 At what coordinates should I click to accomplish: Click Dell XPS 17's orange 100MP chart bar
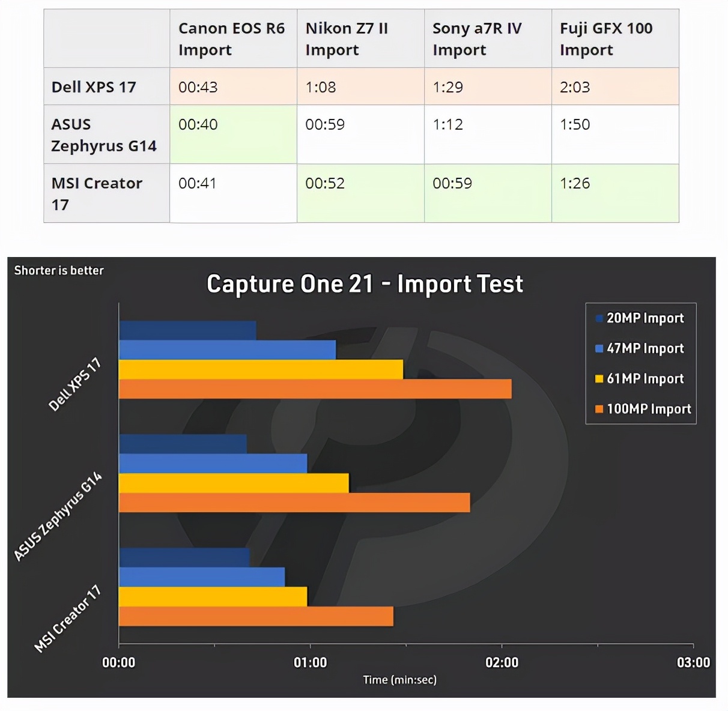pyautogui.click(x=315, y=389)
